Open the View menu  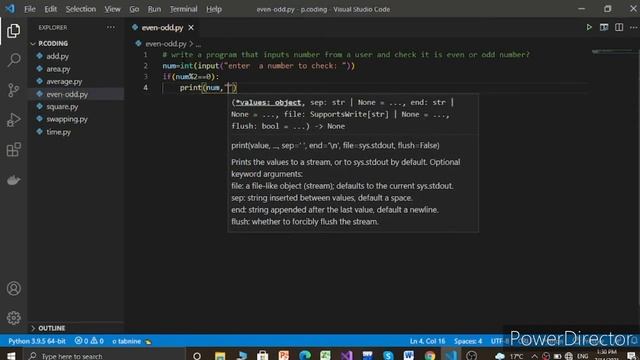coord(112,9)
